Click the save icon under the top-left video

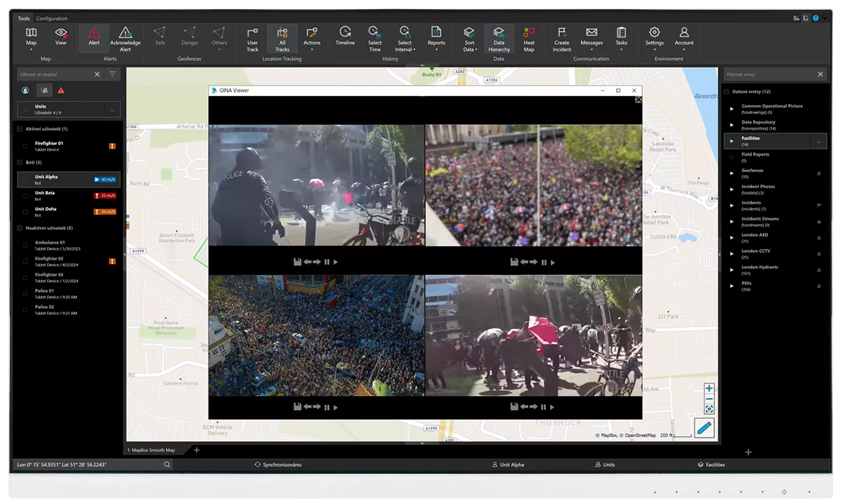coord(298,262)
